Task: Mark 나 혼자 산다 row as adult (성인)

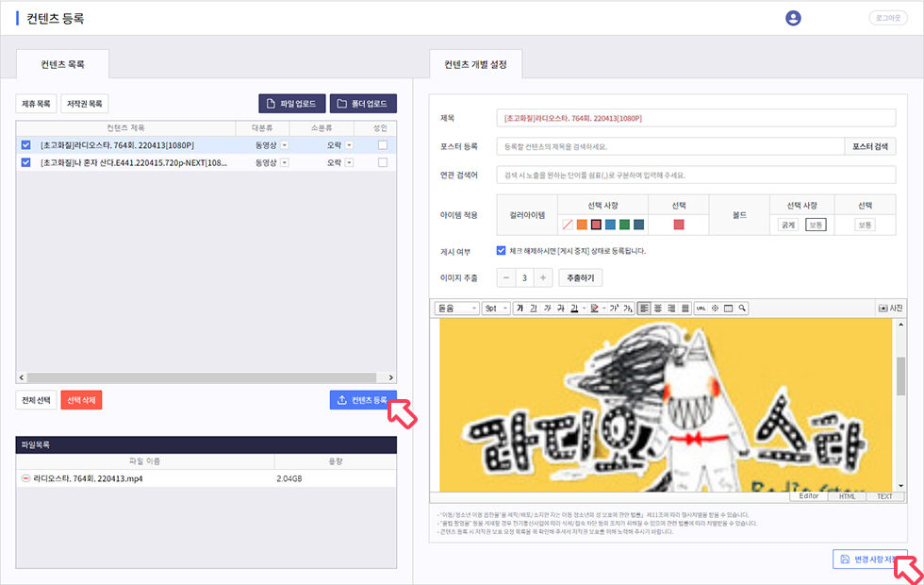Action: [383, 162]
